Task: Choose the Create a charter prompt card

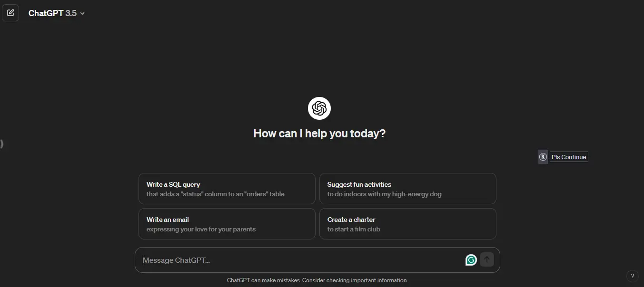Action: coord(407,224)
